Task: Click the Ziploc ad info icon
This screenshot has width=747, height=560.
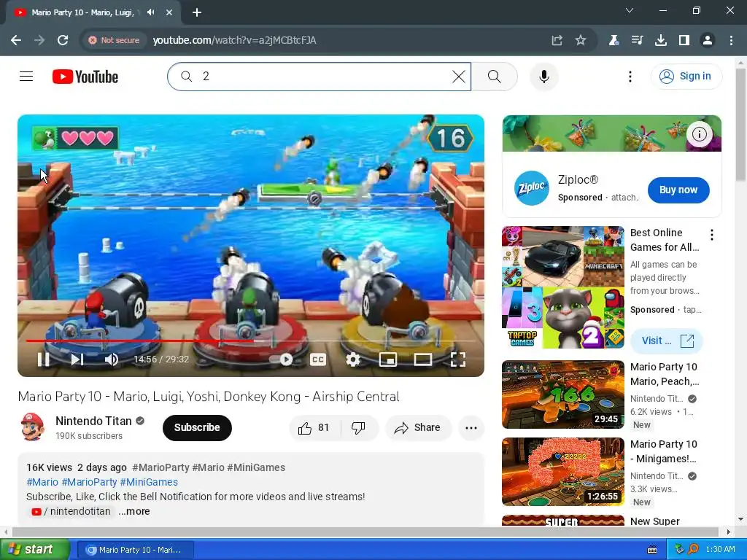Action: [699, 134]
